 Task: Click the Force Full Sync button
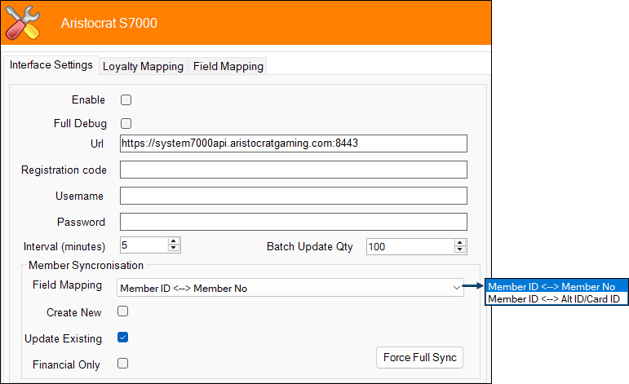tap(420, 358)
